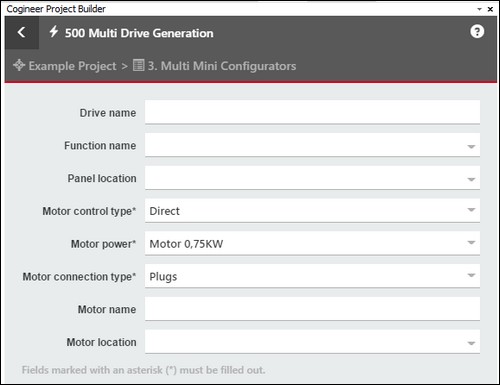Expand the Panel location dropdown arrow
500x385 pixels.
click(471, 179)
